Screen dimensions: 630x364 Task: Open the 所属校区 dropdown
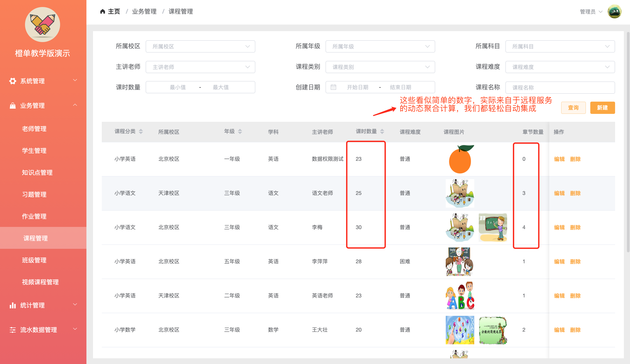click(x=200, y=46)
